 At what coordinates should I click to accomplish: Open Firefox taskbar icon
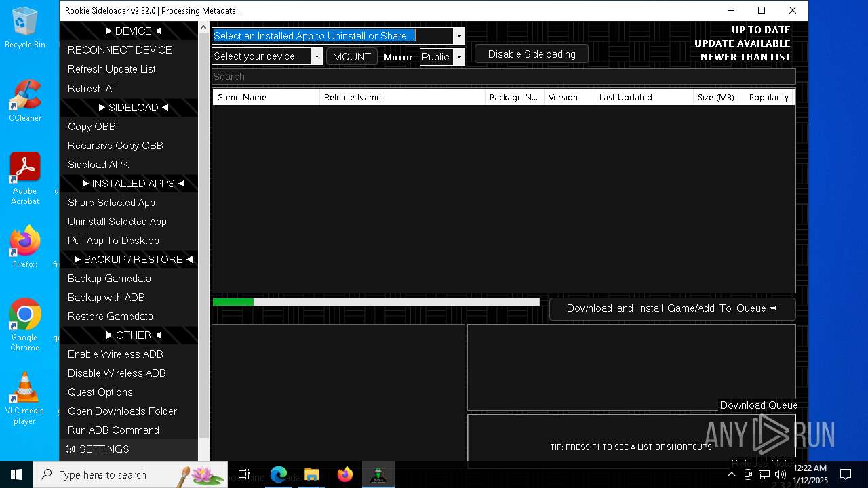click(344, 474)
